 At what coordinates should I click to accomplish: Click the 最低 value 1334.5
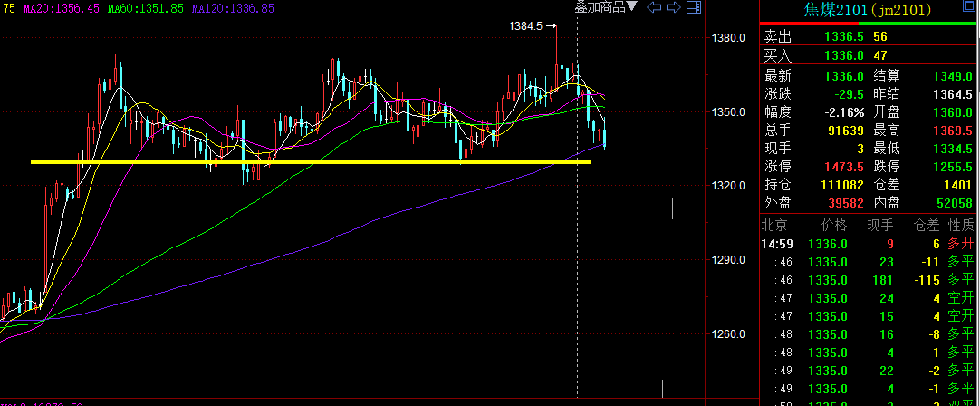pyautogui.click(x=953, y=149)
